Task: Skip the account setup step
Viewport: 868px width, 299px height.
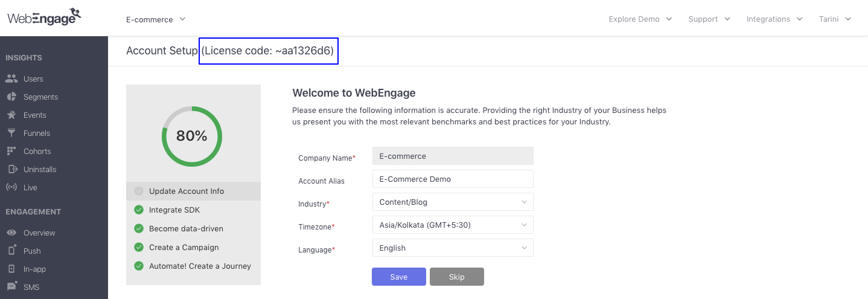Action: point(457,277)
